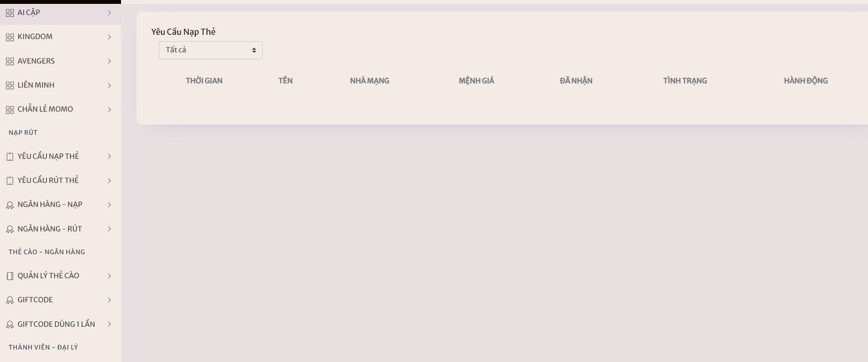The height and width of the screenshot is (362, 868).
Task: Expand the AVENGERS chevron
Action: coord(109,61)
